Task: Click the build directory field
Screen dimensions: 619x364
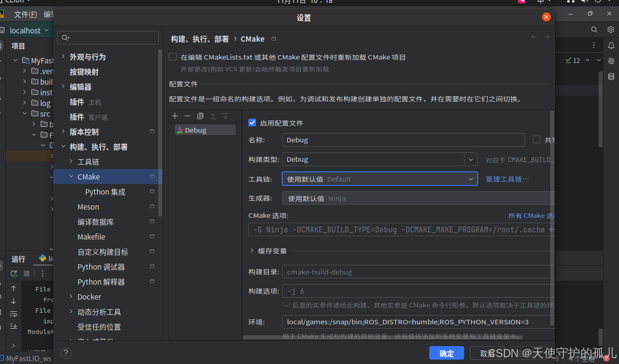Action: tap(419, 272)
